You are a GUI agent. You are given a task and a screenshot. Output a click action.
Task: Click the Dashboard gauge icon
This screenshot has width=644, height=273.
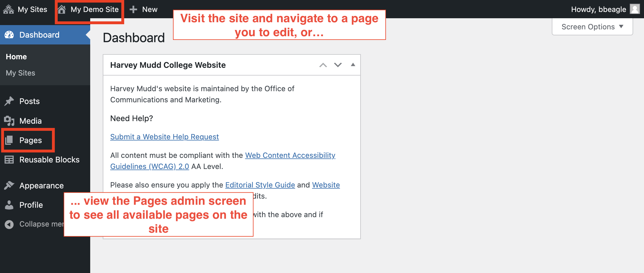pos(9,35)
